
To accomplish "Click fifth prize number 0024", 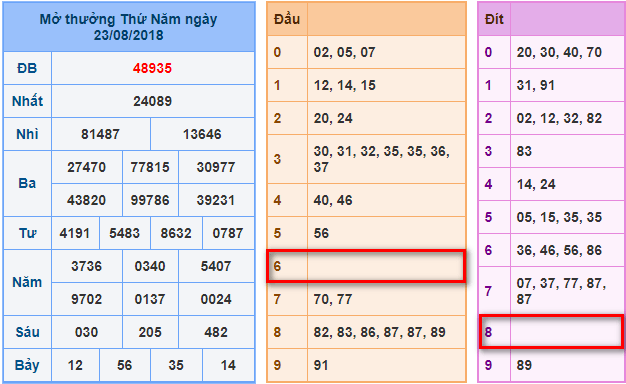I will point(216,299).
